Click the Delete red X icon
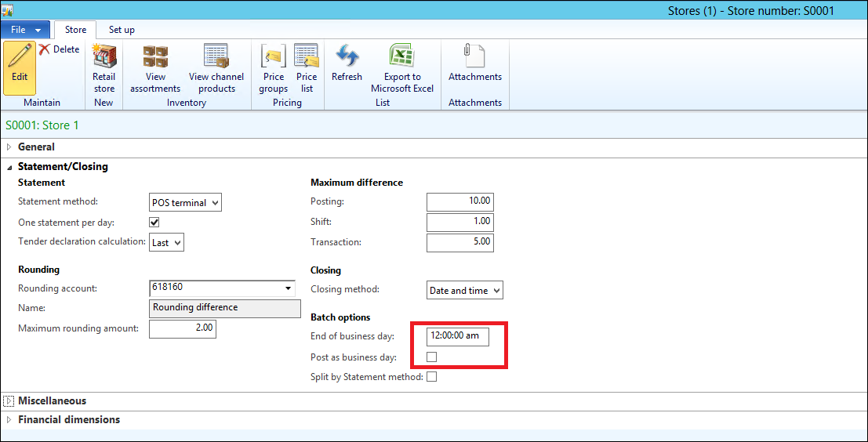Viewport: 868px width, 442px height. (45, 49)
